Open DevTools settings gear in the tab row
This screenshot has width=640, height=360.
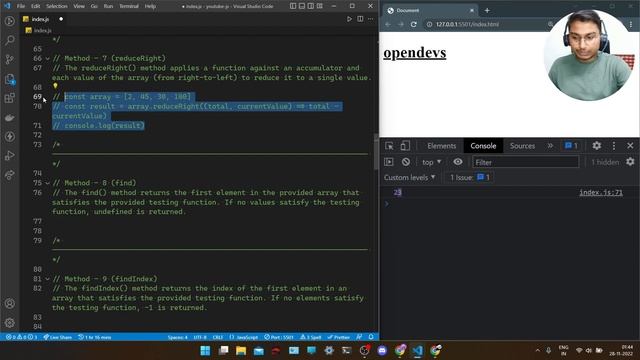point(596,146)
